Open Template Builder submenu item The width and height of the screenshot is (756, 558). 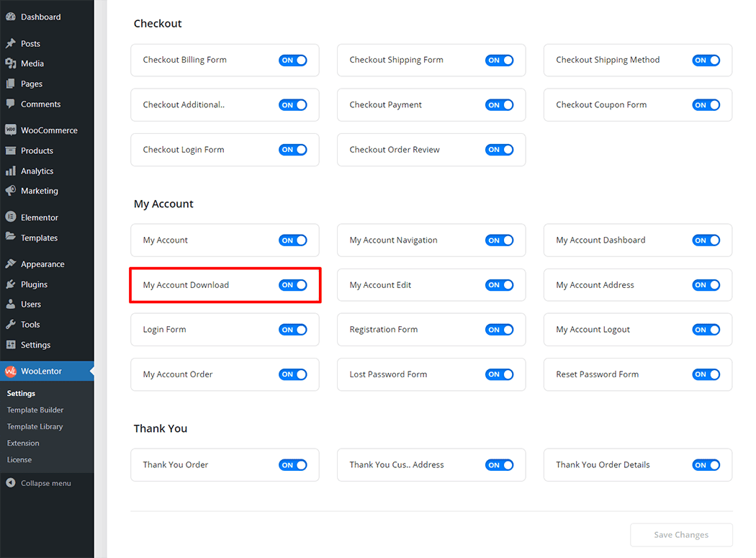(x=35, y=410)
